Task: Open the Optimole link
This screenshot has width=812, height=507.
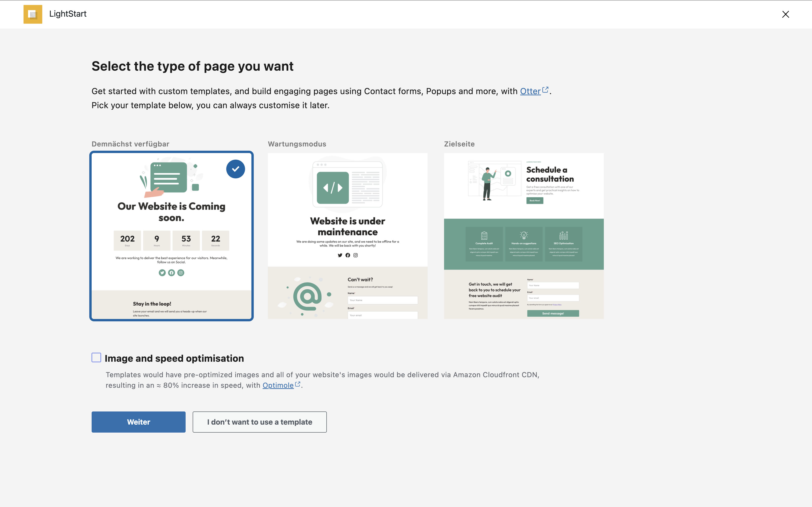Action: [x=278, y=385]
